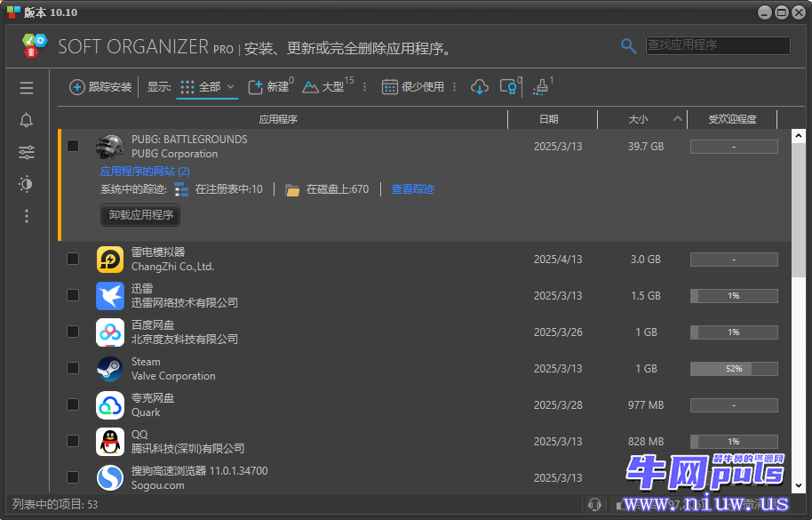The height and width of the screenshot is (520, 812).
Task: Click the search magnifier icon
Action: coord(628,46)
